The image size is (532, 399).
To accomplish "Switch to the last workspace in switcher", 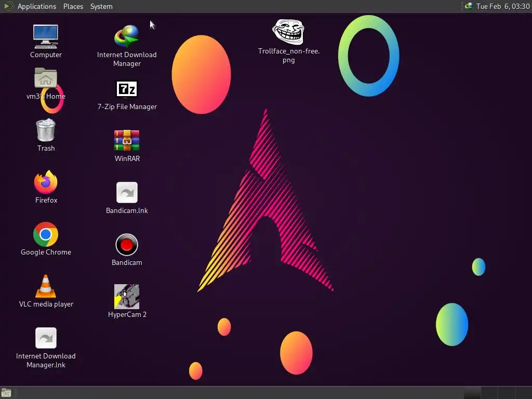I will click(524, 393).
